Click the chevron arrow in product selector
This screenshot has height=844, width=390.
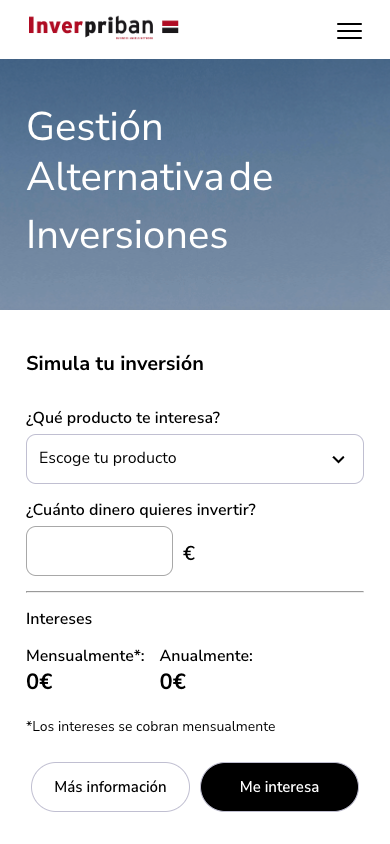[x=338, y=459]
